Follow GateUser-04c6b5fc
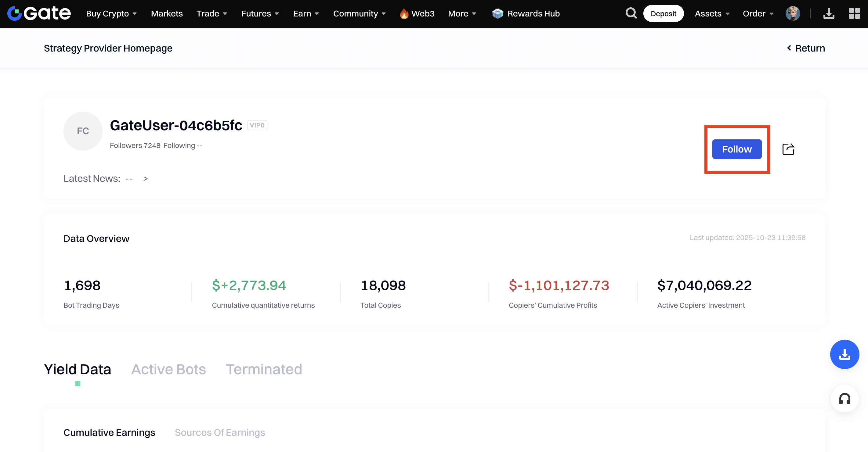The height and width of the screenshot is (452, 868). (736, 149)
